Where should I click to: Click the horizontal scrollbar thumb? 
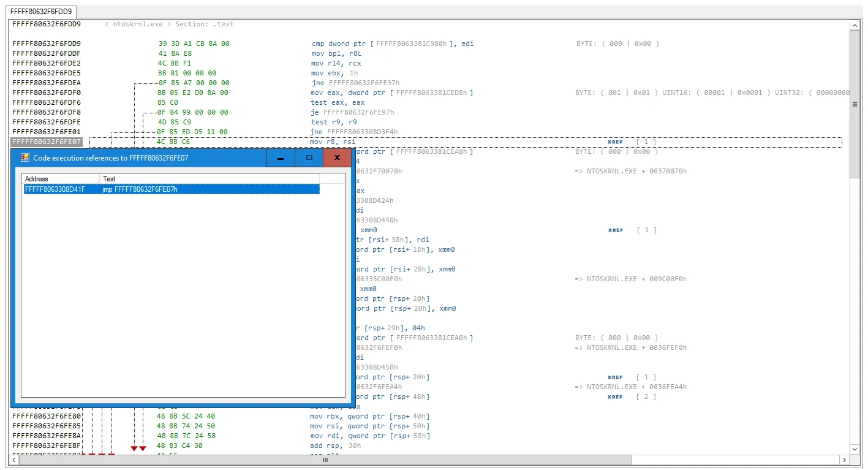(x=325, y=460)
